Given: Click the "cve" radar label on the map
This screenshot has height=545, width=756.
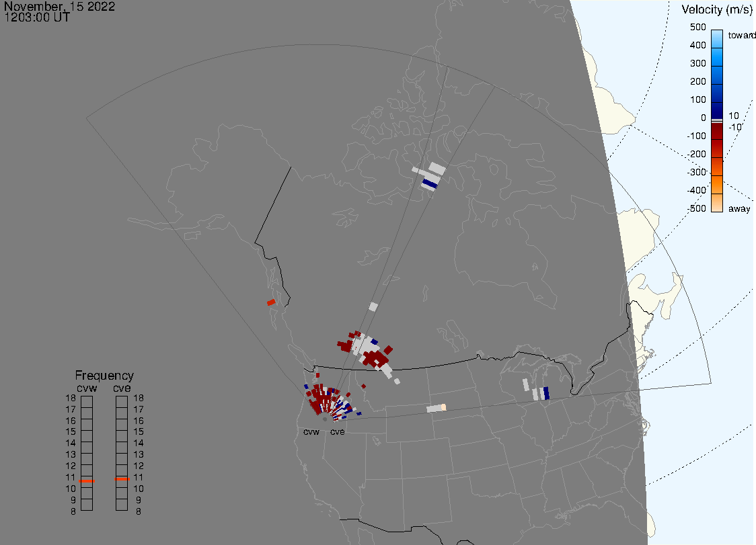Looking at the screenshot, I should (338, 431).
